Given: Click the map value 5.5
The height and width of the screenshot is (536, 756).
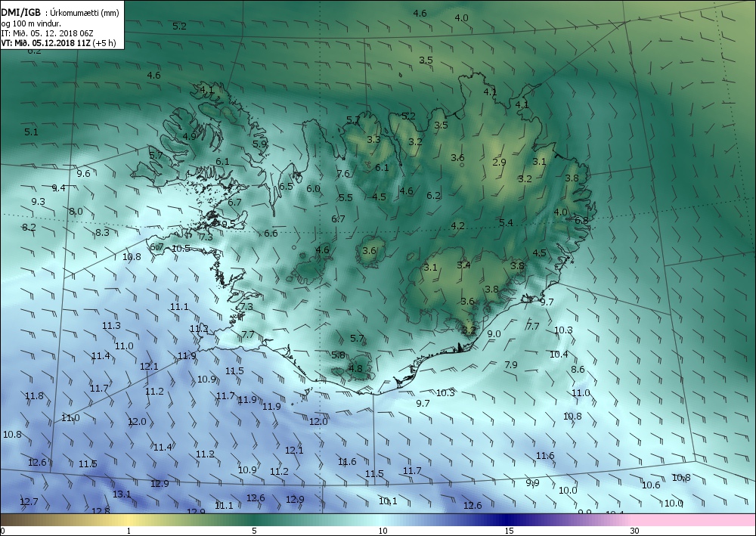Looking at the screenshot, I should (x=345, y=197).
